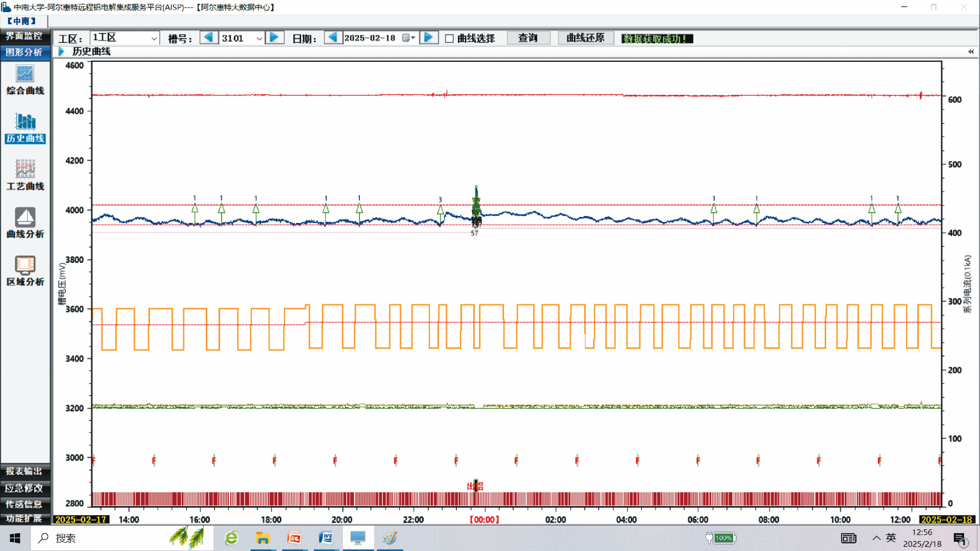The width and height of the screenshot is (980, 551).
Task: Toggle the 曲线选择 checkbox
Action: click(449, 38)
